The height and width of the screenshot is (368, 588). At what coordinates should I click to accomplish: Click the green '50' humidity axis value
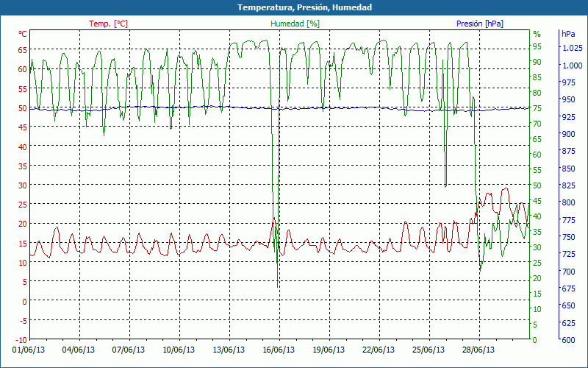[x=537, y=185]
